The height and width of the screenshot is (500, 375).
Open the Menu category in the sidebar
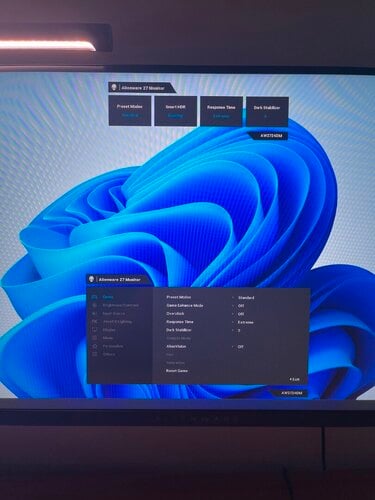point(108,338)
